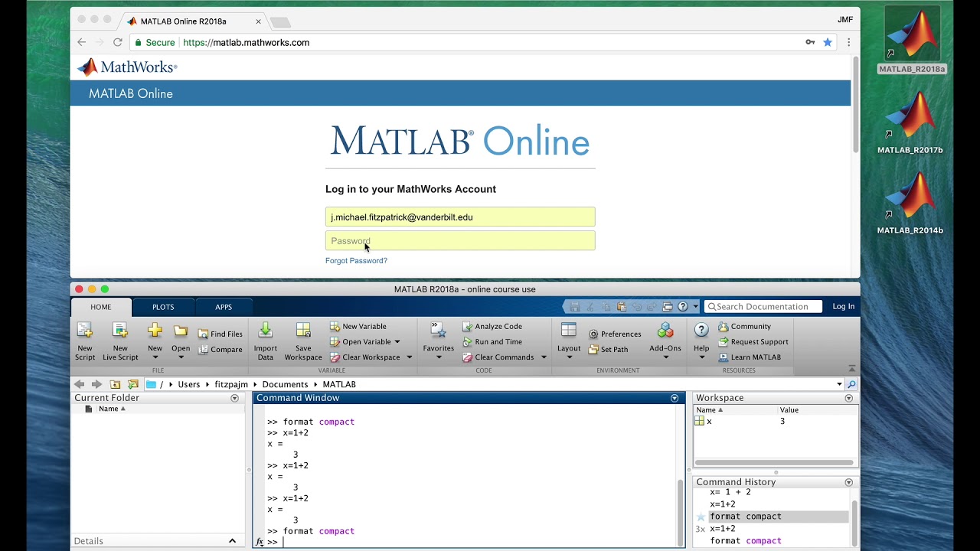Expand the Favorites dropdown arrow

(439, 357)
